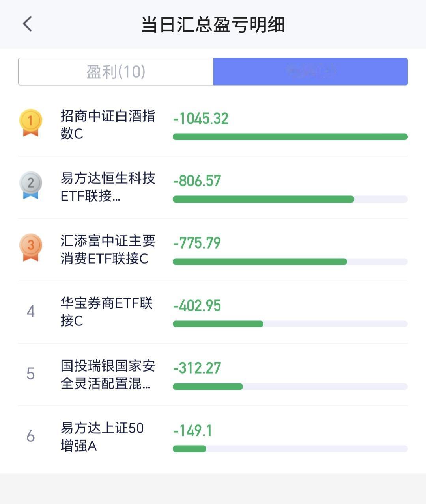
Task: Select rank number 6 indicator
Action: click(x=31, y=436)
